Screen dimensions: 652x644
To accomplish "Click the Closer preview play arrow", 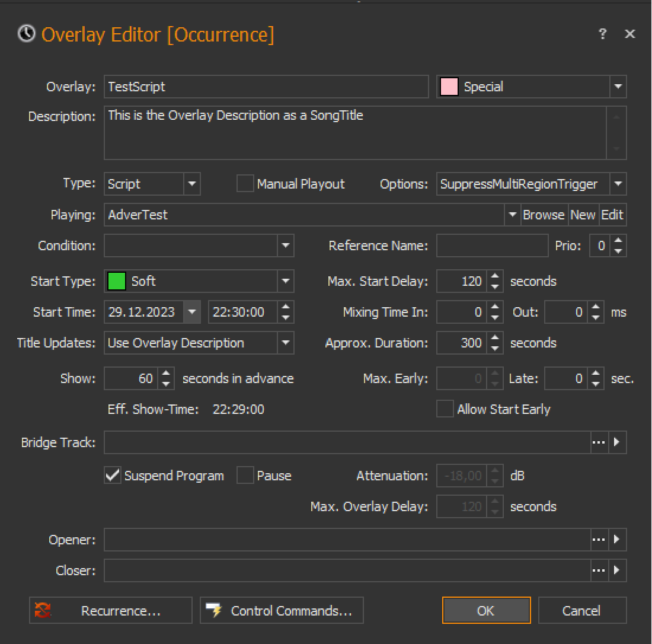I will click(618, 570).
